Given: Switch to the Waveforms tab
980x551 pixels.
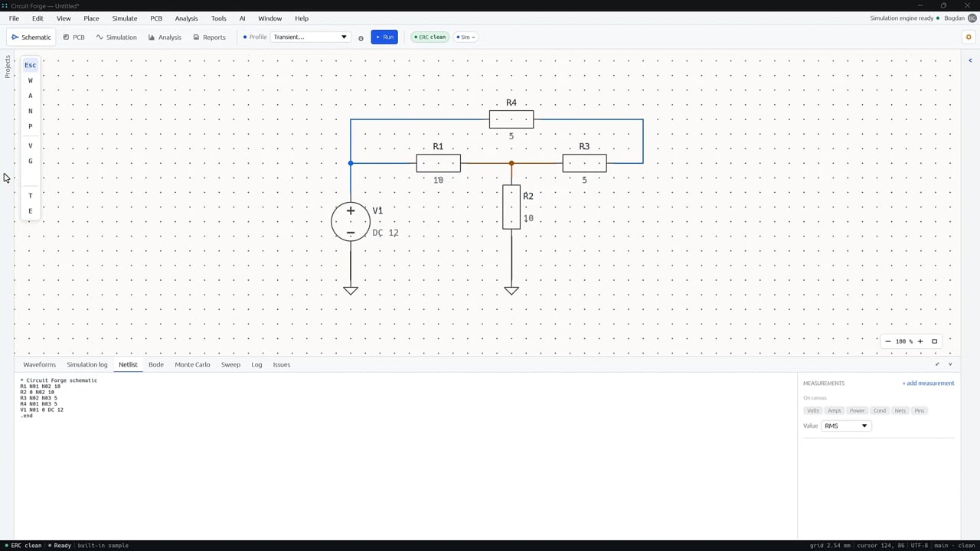Looking at the screenshot, I should point(39,364).
